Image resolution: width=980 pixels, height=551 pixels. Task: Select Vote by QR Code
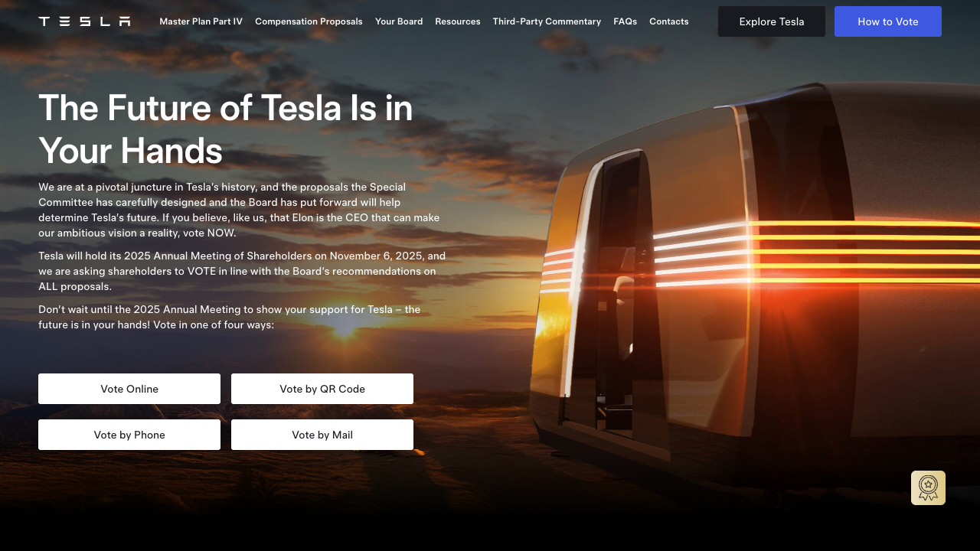[x=322, y=389]
